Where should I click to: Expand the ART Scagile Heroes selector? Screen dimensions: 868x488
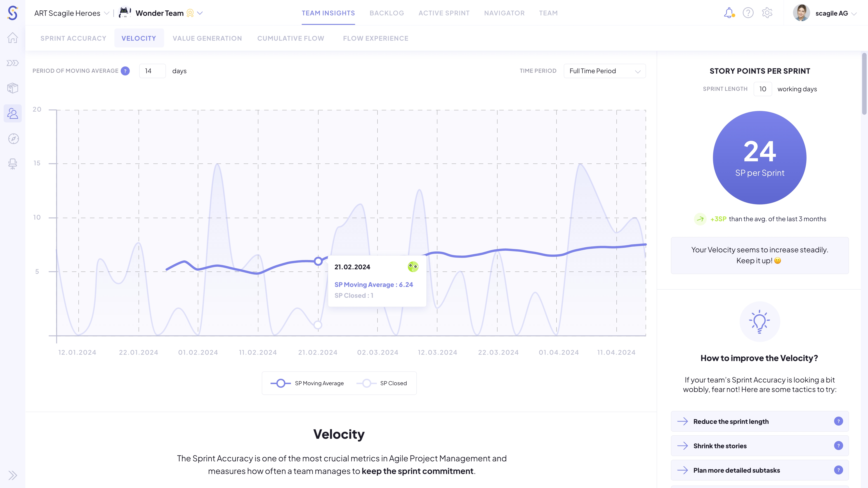point(107,13)
